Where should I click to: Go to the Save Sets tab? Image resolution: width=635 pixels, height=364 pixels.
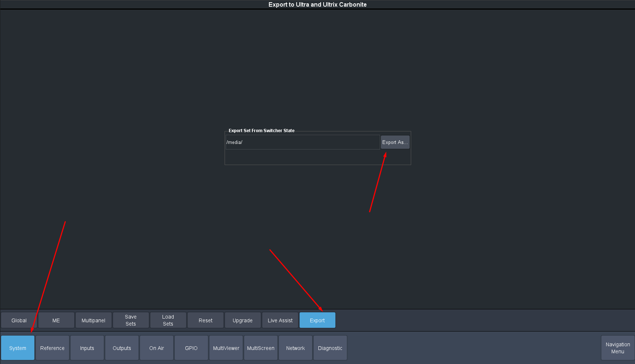(131, 320)
